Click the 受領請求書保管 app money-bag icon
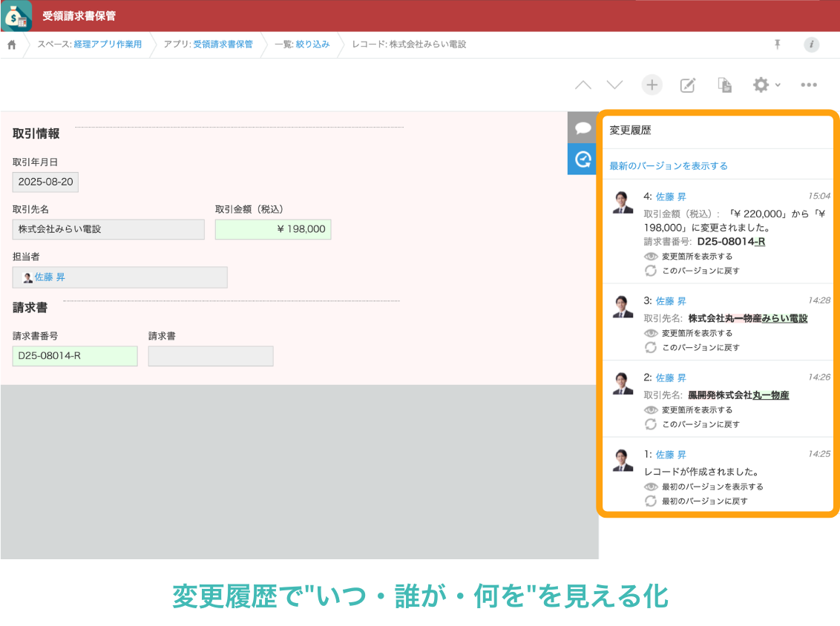This screenshot has width=840, height=626. [x=16, y=16]
